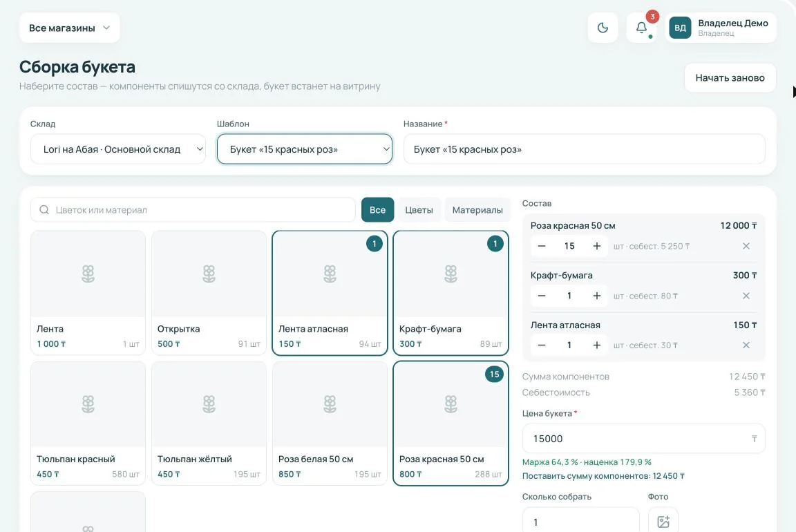
Task: Decrease Лента атласная quantity with minus
Action: click(x=542, y=345)
